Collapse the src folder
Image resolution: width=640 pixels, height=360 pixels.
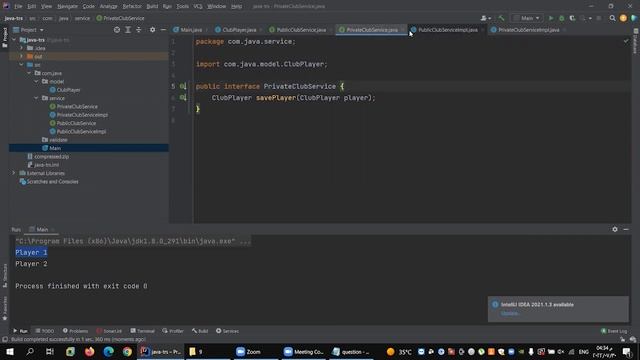click(x=22, y=64)
